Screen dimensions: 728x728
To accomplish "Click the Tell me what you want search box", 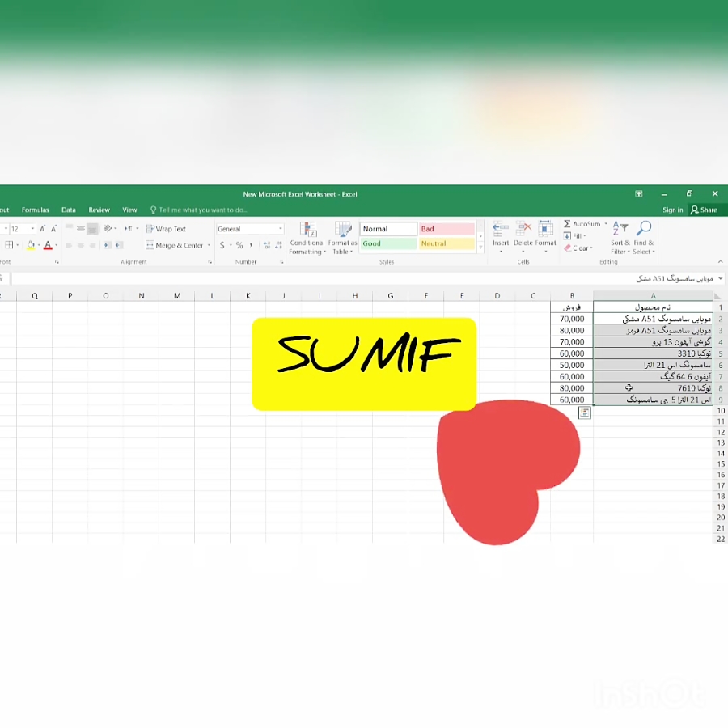I will coord(202,210).
